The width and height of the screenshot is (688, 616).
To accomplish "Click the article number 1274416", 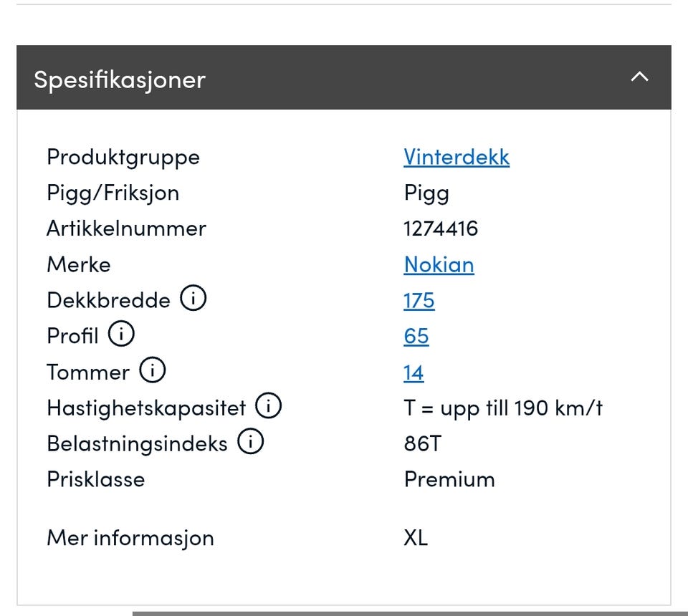I will [441, 228].
